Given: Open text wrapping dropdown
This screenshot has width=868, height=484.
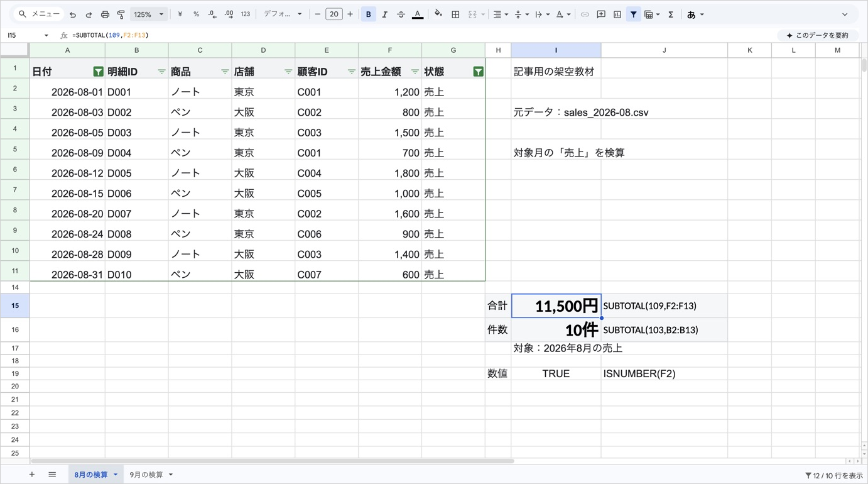Looking at the screenshot, I should click(x=542, y=14).
